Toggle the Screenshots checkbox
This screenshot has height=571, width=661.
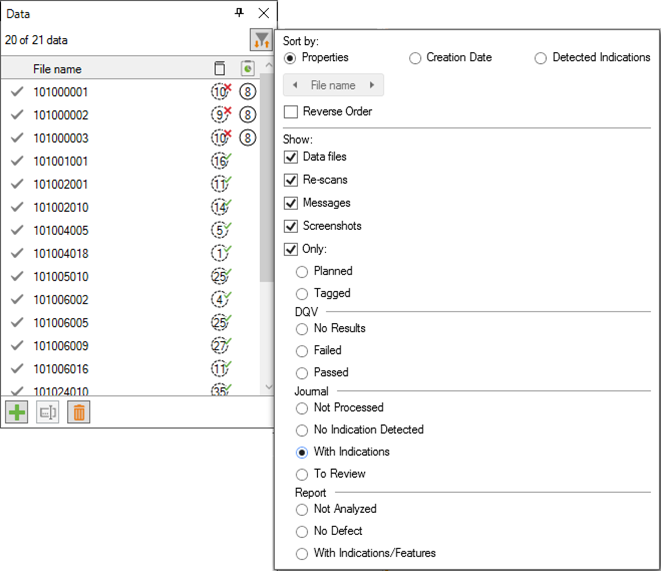[291, 226]
